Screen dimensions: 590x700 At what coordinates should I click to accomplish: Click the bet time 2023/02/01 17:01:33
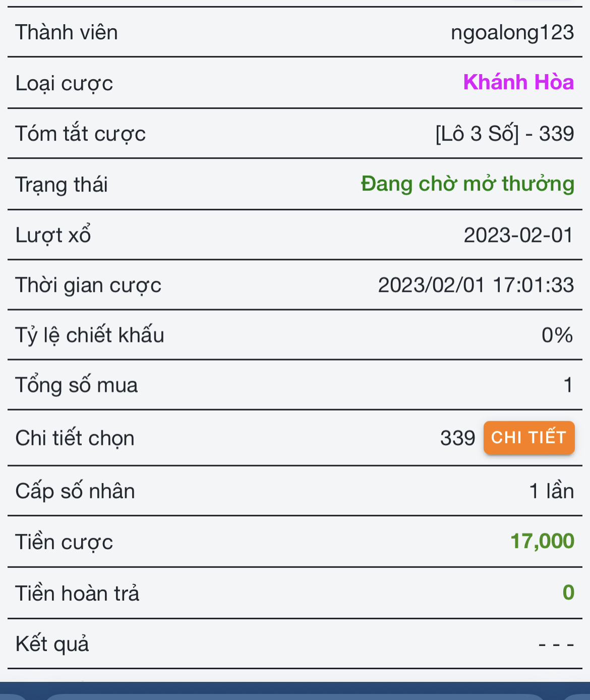pyautogui.click(x=476, y=285)
